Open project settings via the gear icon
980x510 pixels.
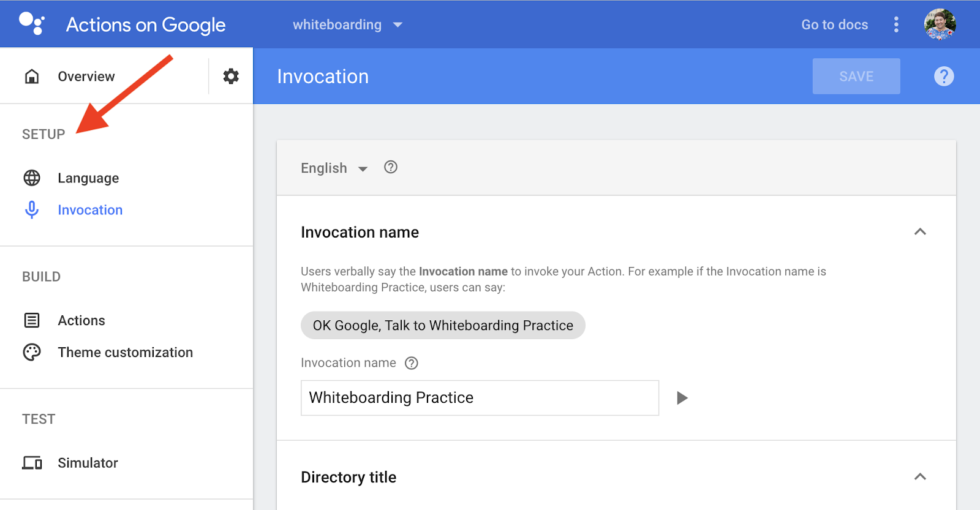tap(231, 77)
